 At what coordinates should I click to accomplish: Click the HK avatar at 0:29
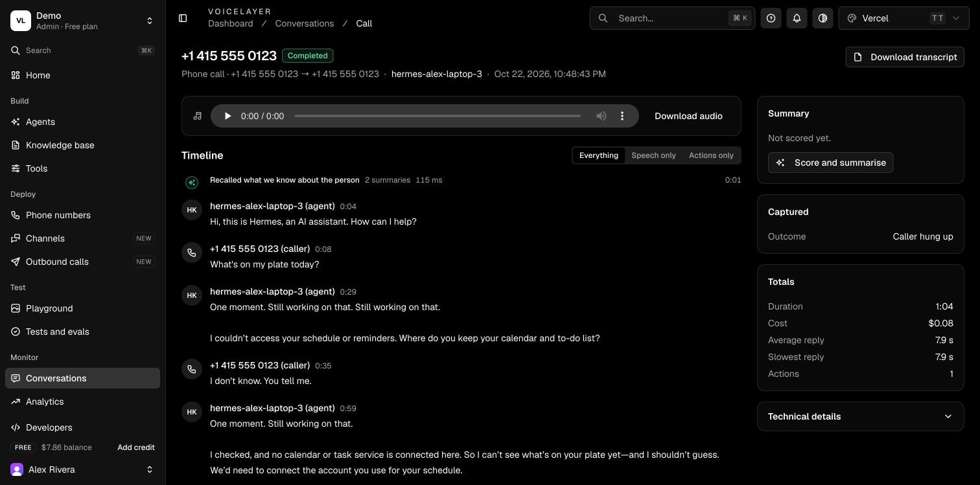pos(192,295)
